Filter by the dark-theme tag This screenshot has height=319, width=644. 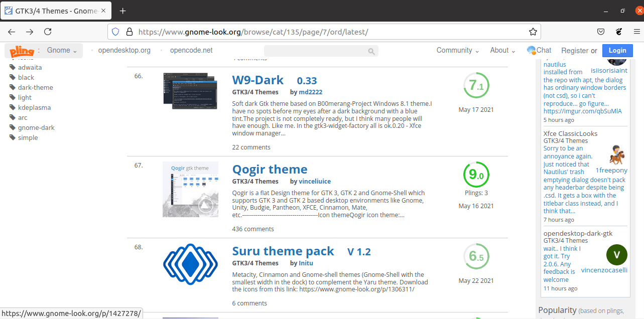pyautogui.click(x=36, y=87)
